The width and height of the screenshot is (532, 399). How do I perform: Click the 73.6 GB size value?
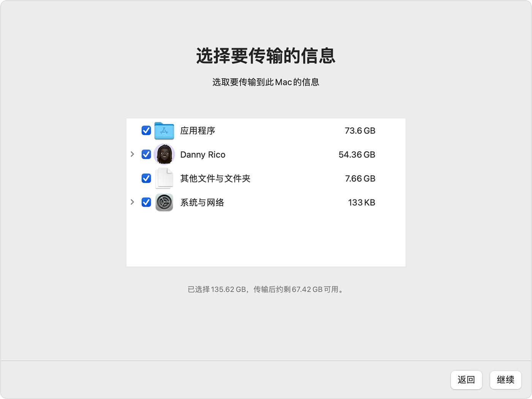click(x=359, y=131)
